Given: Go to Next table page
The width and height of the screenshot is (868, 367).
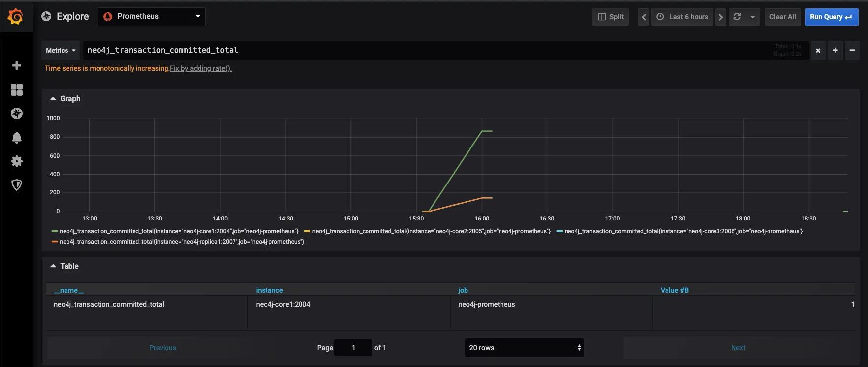Looking at the screenshot, I should pyautogui.click(x=738, y=348).
